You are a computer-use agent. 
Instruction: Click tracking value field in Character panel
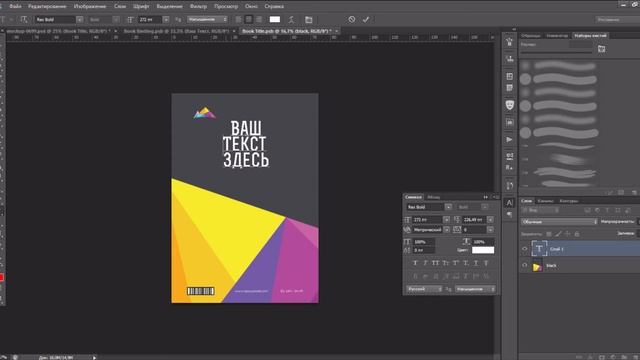(474, 230)
